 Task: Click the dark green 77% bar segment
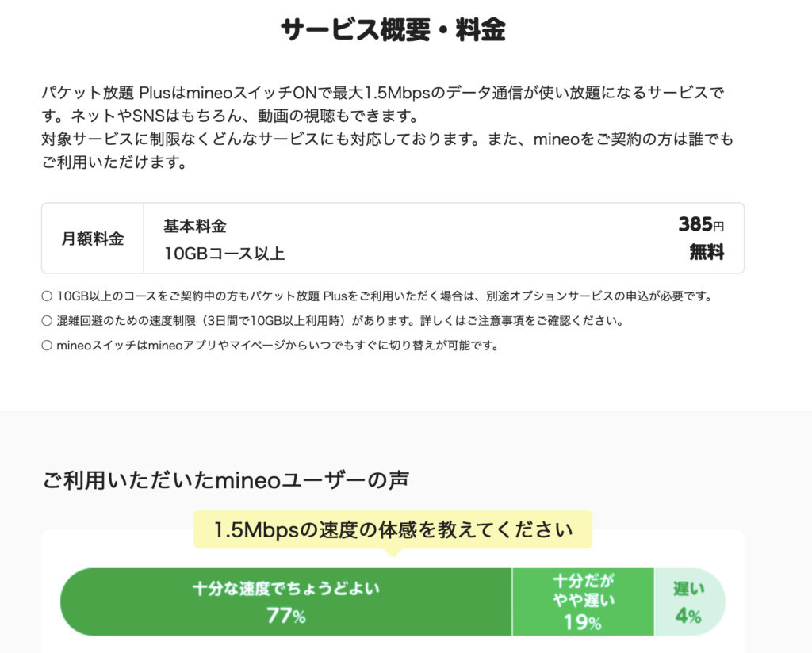pos(285,601)
